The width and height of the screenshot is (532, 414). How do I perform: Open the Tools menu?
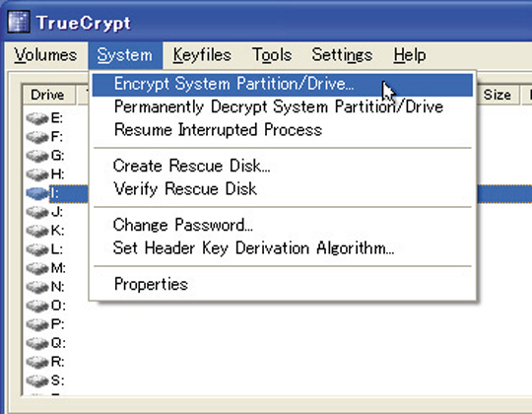pyautogui.click(x=272, y=55)
